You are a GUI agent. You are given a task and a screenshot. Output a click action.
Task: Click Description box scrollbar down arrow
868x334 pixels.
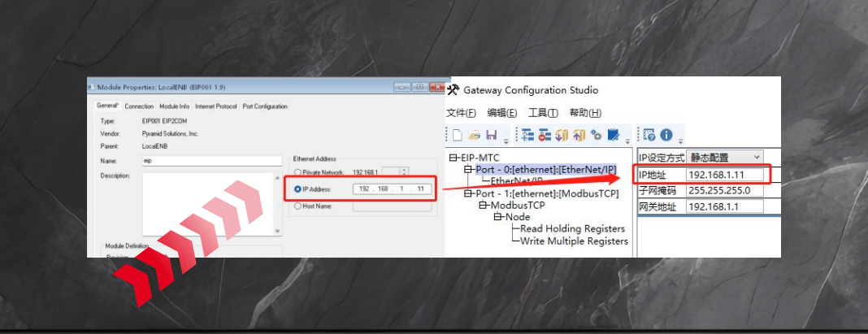(x=278, y=232)
